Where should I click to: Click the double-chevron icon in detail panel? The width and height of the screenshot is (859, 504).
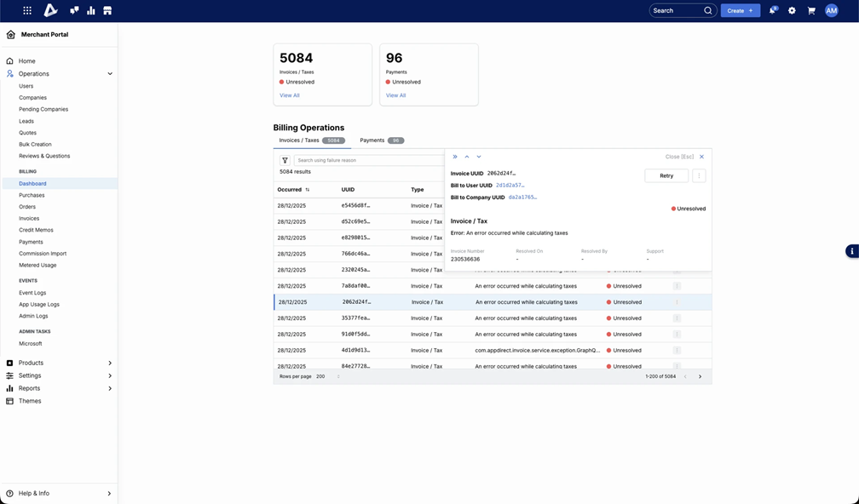click(x=455, y=157)
